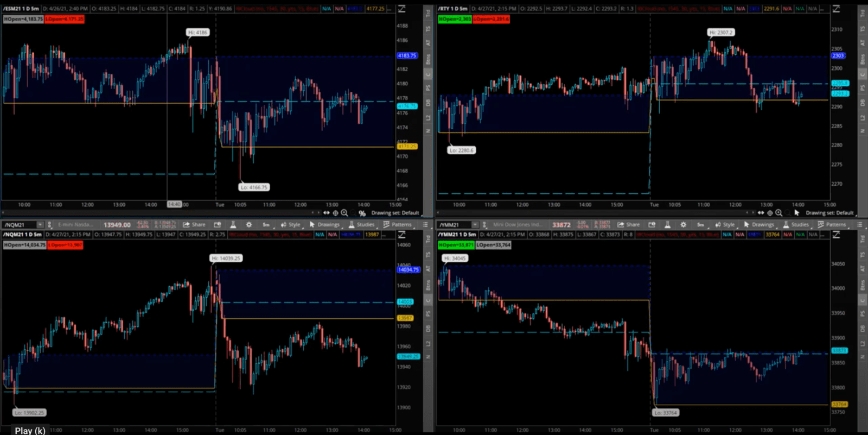Select the pan arrows tool under the /ESM21 chart
Screen dimensions: 868x435
coord(327,213)
